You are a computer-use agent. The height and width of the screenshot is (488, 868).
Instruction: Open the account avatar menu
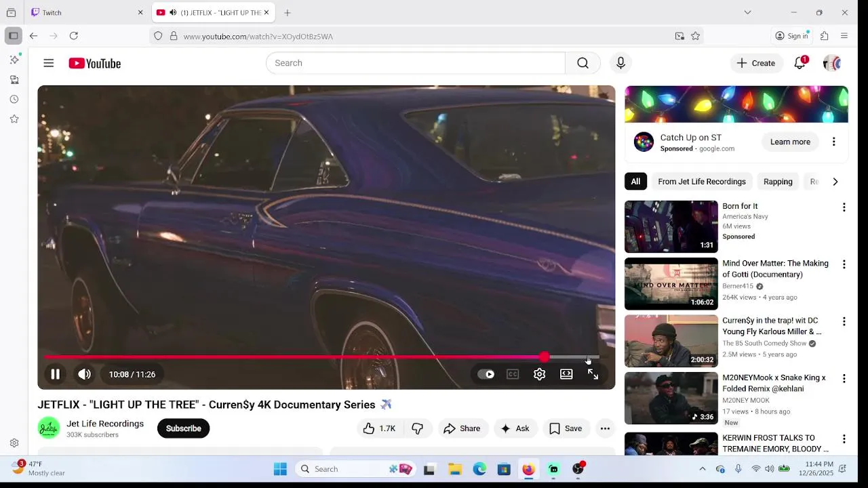coord(832,63)
